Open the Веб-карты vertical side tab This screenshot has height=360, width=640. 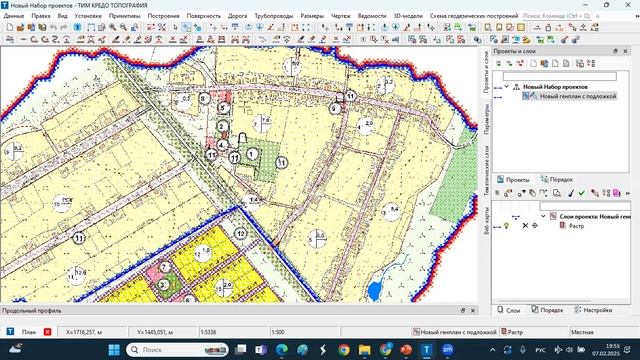(487, 220)
